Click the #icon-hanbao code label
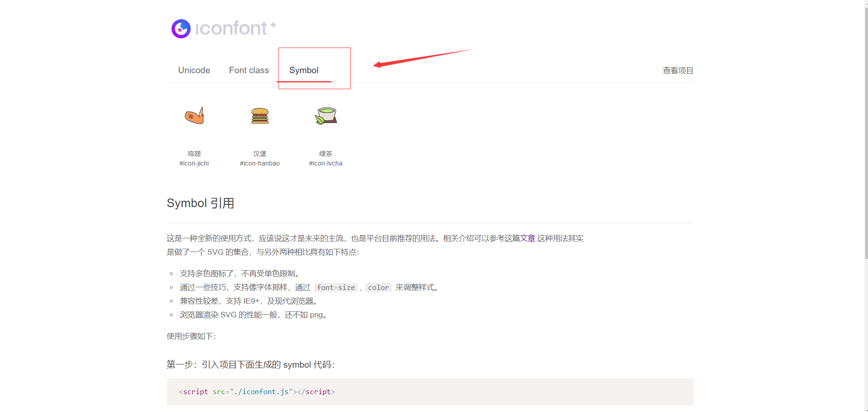Image resolution: width=868 pixels, height=412 pixels. pyautogui.click(x=260, y=163)
